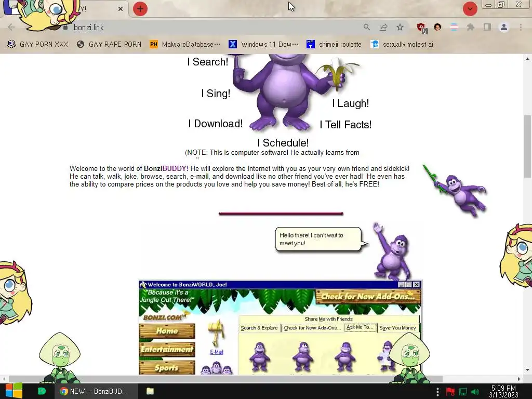This screenshot has height=399, width=532.
Task: Click the Sports button in BonziWORLD
Action: (x=167, y=368)
